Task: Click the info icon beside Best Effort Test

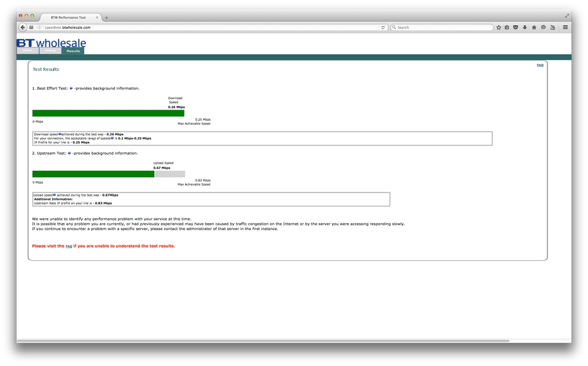Action: (x=71, y=88)
